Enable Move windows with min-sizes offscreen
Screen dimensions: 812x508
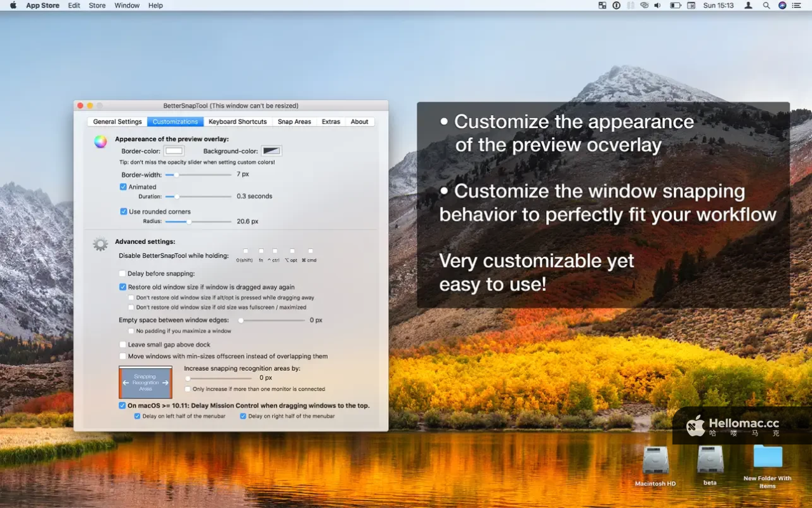pyautogui.click(x=122, y=356)
